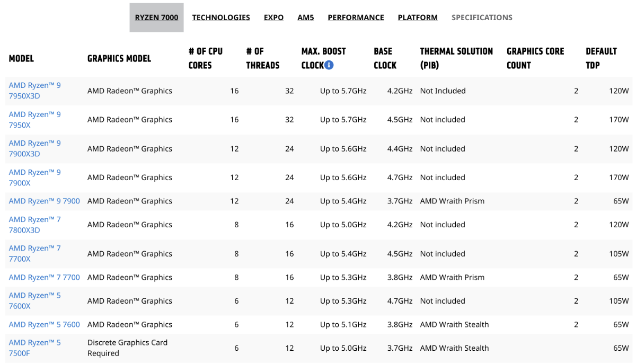Open the Performance tab
The image size is (636, 364).
point(356,17)
